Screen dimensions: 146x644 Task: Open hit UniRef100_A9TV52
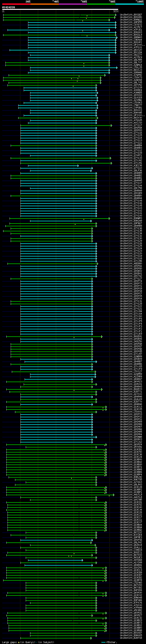point(131,85)
